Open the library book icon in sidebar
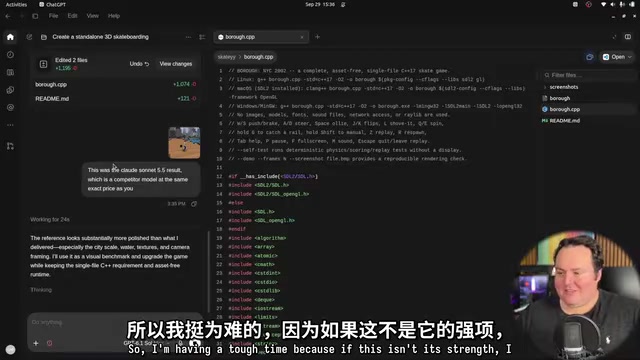The image size is (640, 360). (x=10, y=72)
